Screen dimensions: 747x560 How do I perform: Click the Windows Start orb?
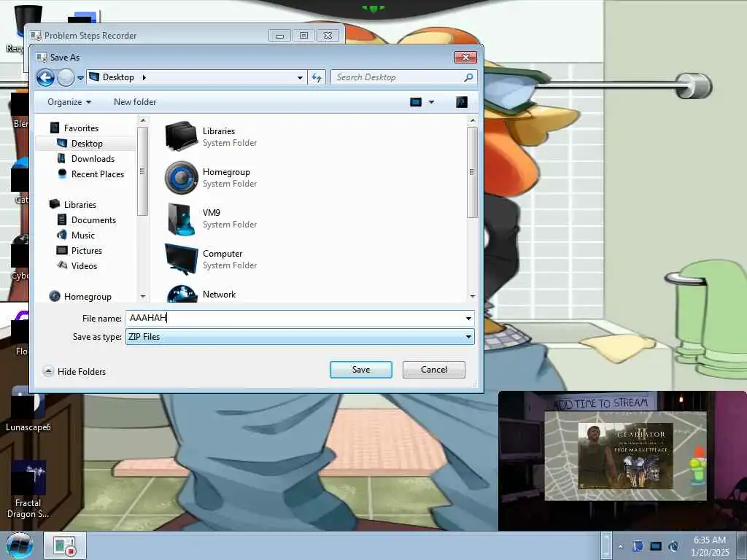pos(19,546)
